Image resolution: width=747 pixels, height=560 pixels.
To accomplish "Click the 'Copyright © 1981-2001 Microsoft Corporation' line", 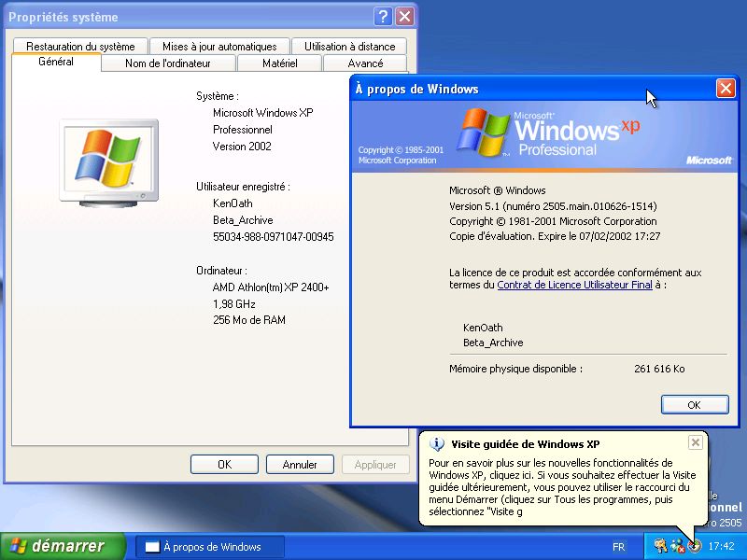I will (553, 221).
